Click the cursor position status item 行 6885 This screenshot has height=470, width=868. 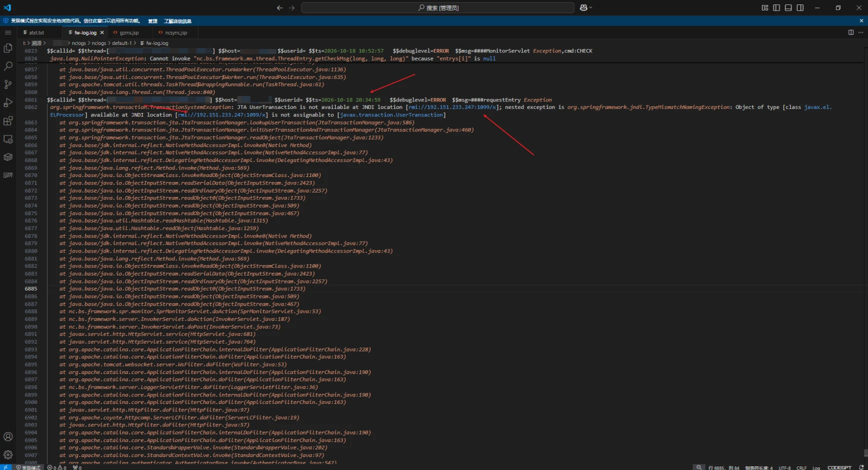point(724,467)
